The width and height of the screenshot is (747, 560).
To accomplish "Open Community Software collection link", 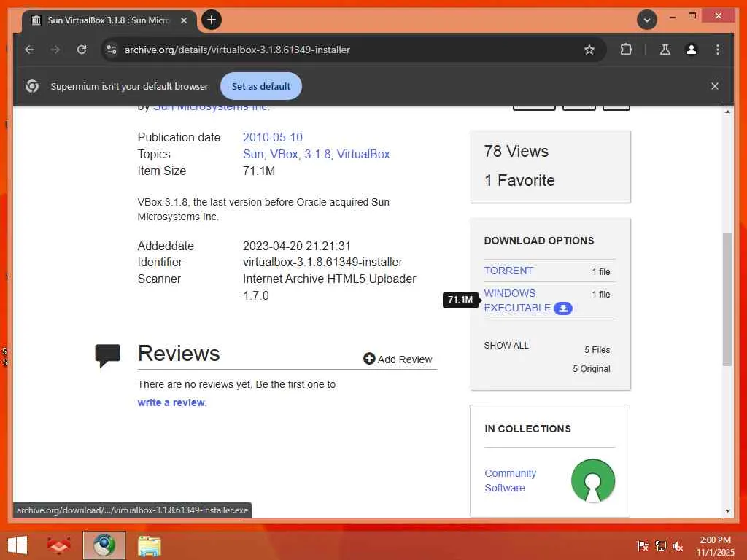I will click(x=510, y=481).
